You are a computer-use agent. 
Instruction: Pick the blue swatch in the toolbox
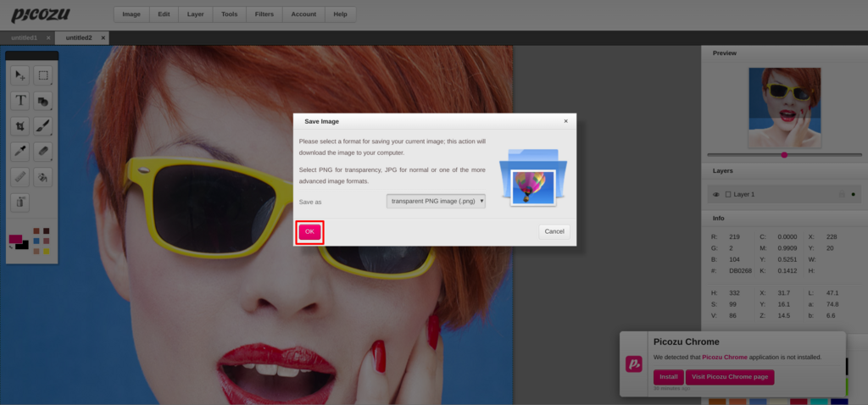[36, 241]
